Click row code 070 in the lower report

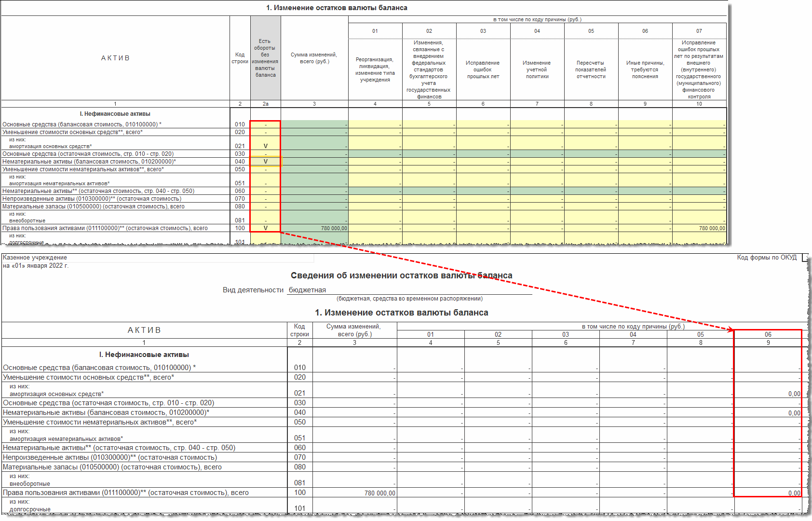pos(300,457)
